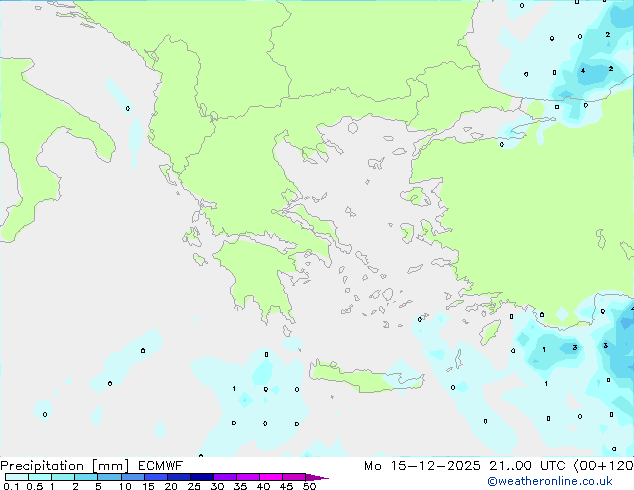Pick the legend swatch between 2 and 5

(x=86, y=477)
